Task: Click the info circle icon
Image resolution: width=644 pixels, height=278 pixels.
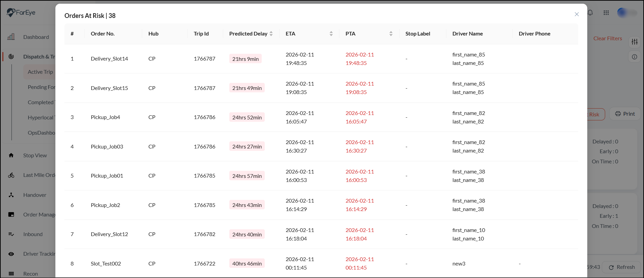Action: tap(635, 57)
